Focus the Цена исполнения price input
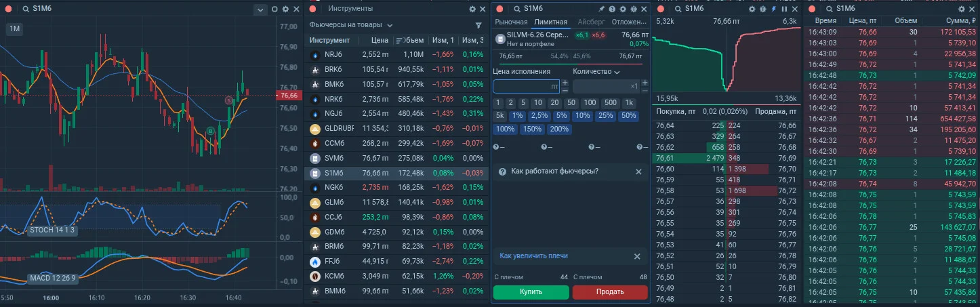 point(526,87)
